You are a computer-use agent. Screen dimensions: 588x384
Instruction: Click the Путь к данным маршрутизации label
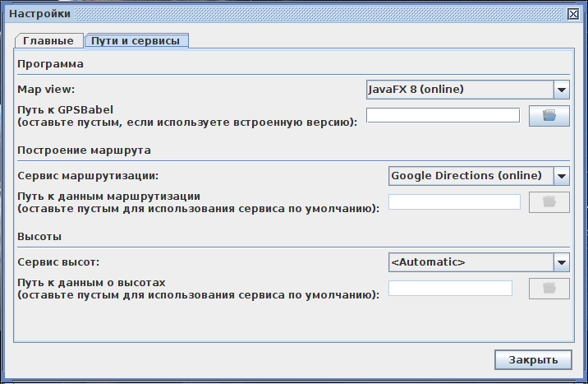tap(108, 197)
